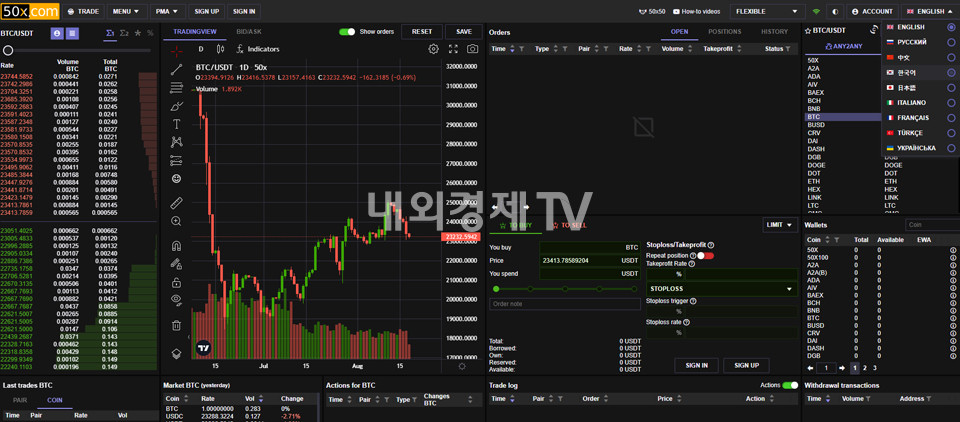Open the MENU dropdown
This screenshot has height=422, width=960.
127,11
